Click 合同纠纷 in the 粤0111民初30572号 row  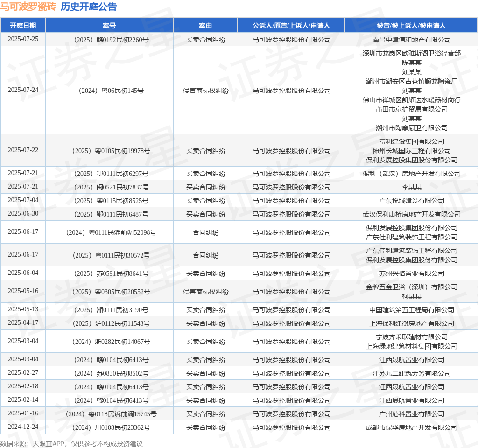coord(206,255)
